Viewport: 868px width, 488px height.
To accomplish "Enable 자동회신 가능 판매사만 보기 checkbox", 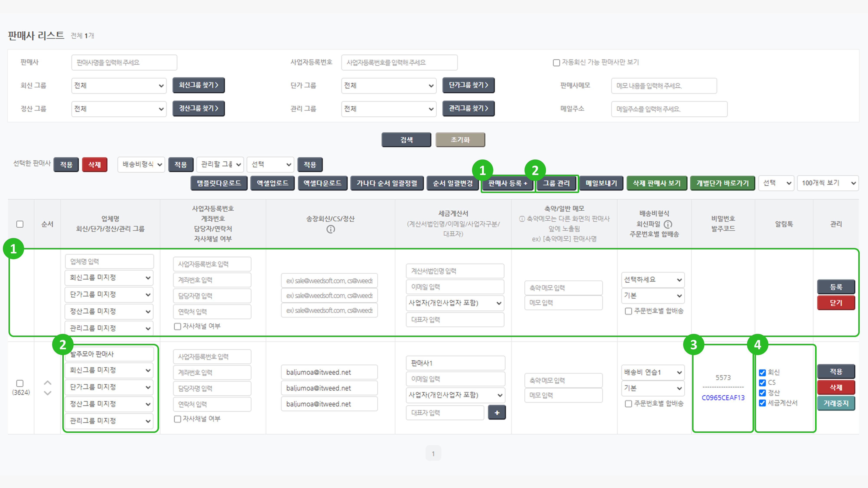I will [x=556, y=63].
